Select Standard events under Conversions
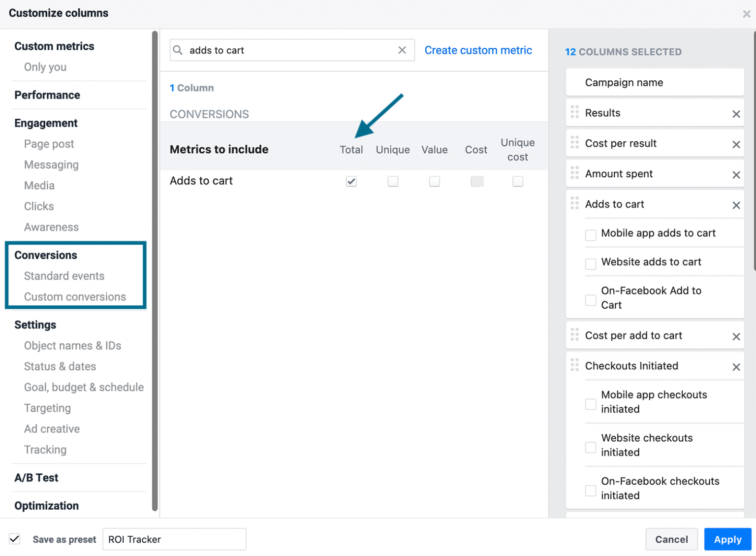Image resolution: width=756 pixels, height=556 pixels. 64,276
